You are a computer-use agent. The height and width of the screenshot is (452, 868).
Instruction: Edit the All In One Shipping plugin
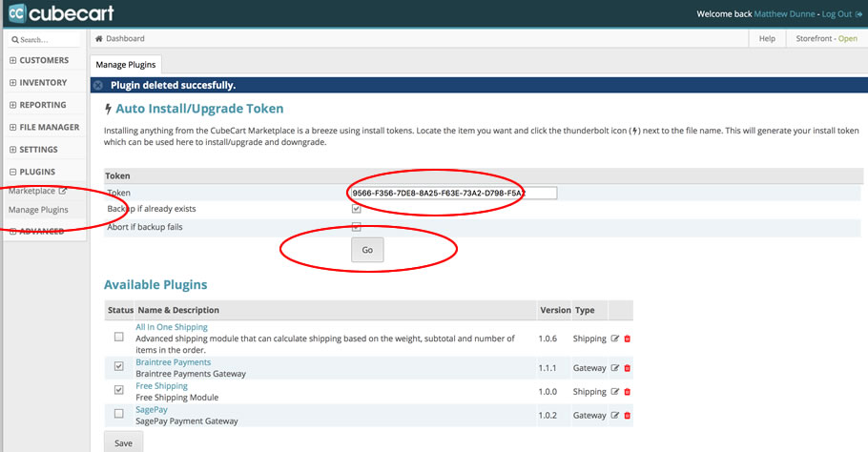[x=614, y=339]
